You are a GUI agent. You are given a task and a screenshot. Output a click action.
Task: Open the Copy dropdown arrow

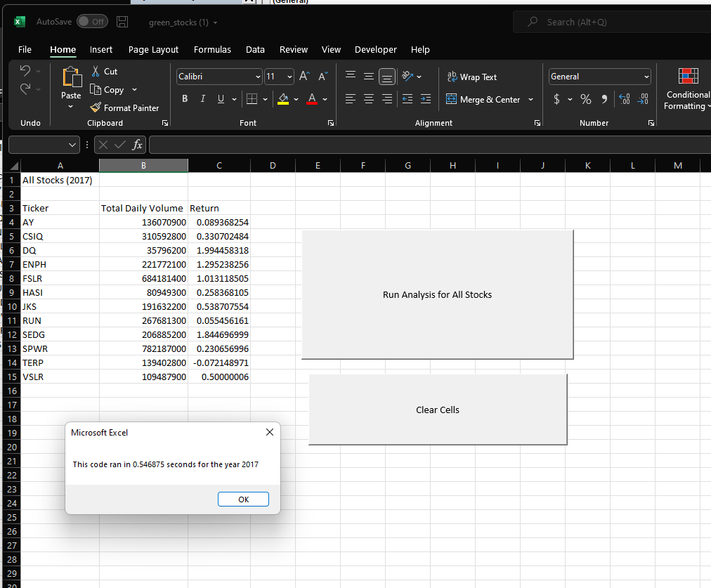[x=134, y=90]
